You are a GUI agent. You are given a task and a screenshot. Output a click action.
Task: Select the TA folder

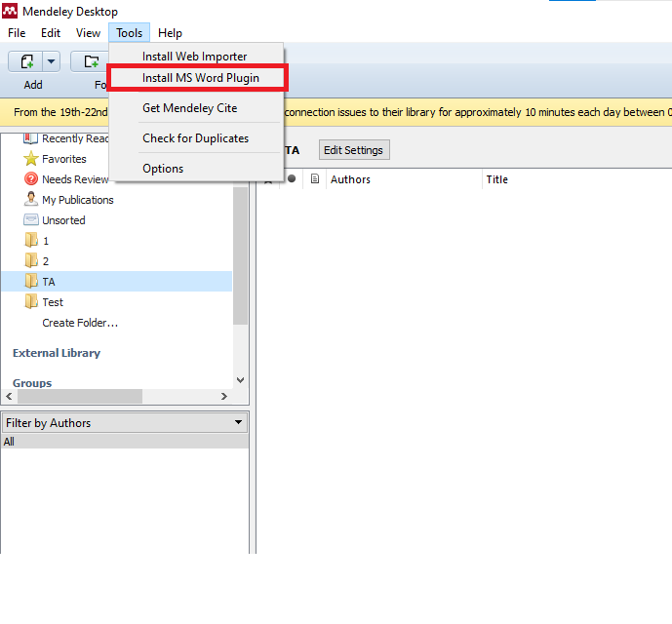coord(117,282)
